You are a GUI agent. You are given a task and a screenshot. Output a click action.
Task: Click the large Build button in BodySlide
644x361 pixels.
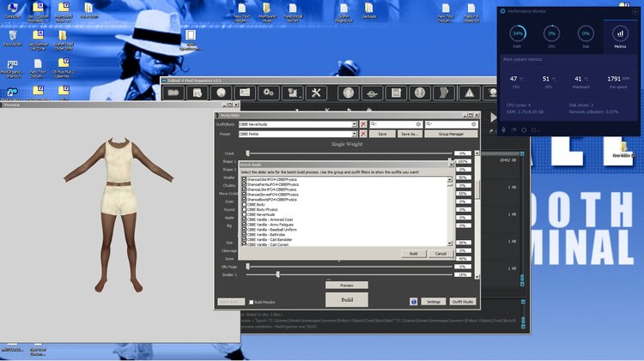(x=347, y=300)
